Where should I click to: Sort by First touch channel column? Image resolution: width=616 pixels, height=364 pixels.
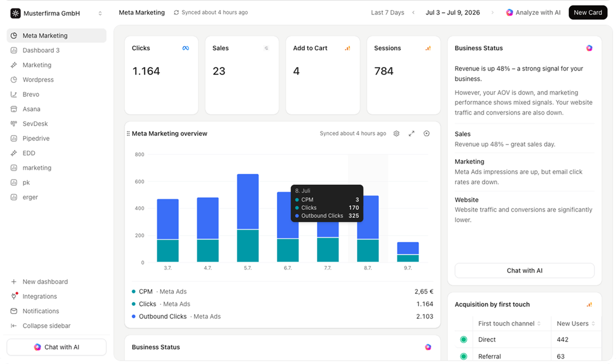click(509, 324)
